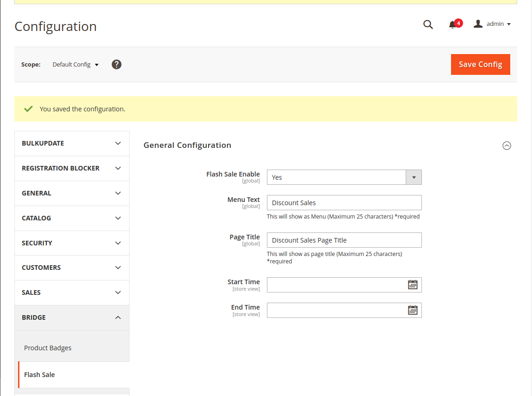Click the search magnifier icon

428,24
